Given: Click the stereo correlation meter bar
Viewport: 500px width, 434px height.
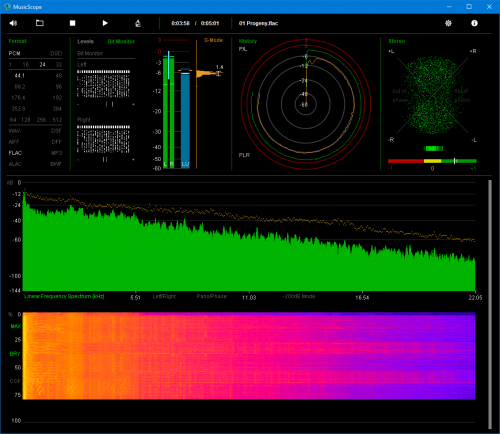Looking at the screenshot, I should (432, 161).
